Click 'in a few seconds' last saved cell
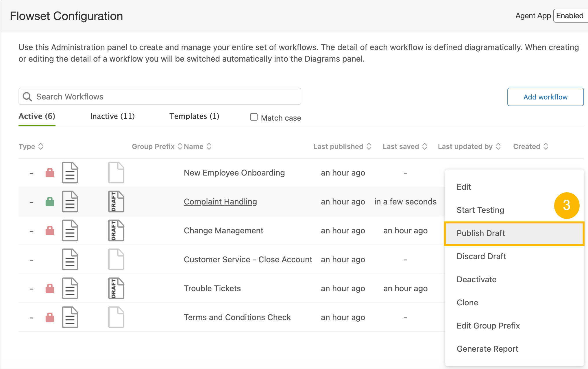 click(x=405, y=202)
